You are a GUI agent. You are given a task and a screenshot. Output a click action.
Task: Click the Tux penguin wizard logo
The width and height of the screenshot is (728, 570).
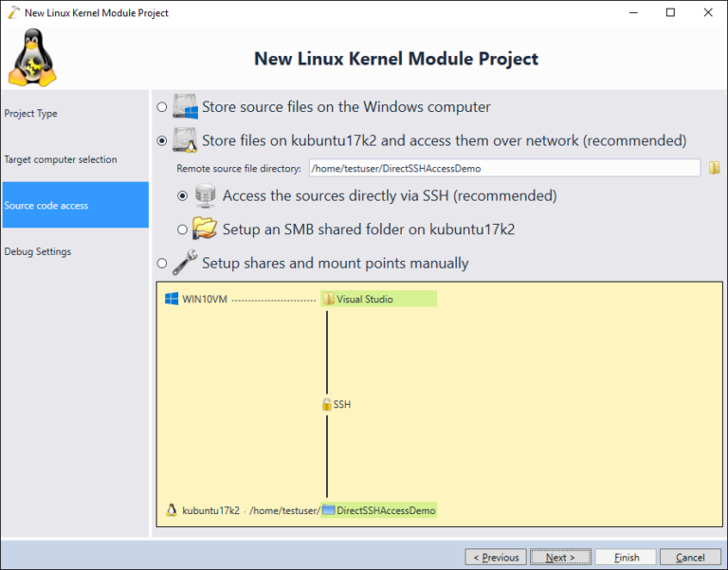[32, 58]
